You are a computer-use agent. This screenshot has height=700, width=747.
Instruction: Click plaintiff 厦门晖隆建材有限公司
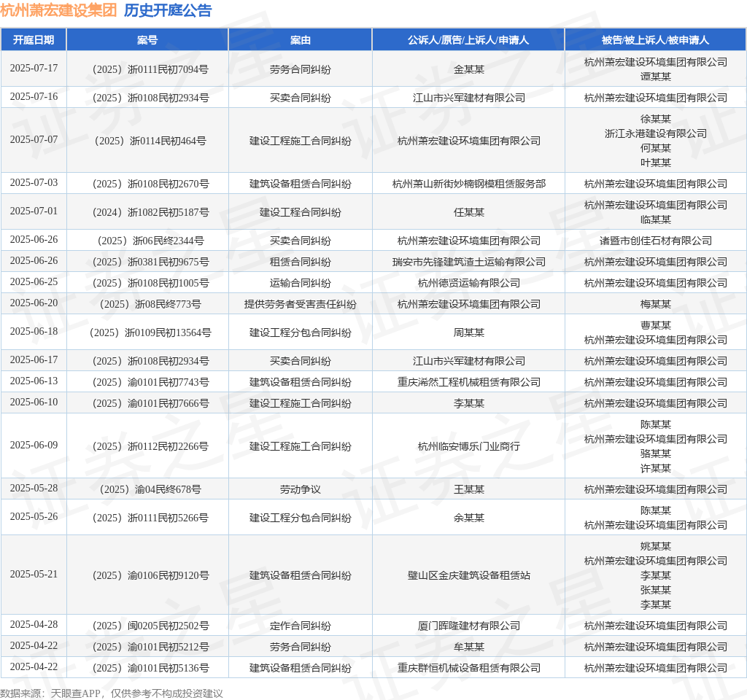pyautogui.click(x=469, y=626)
